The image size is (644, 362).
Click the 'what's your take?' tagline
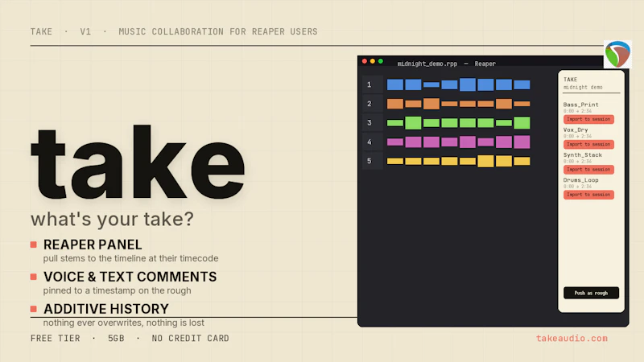point(112,219)
